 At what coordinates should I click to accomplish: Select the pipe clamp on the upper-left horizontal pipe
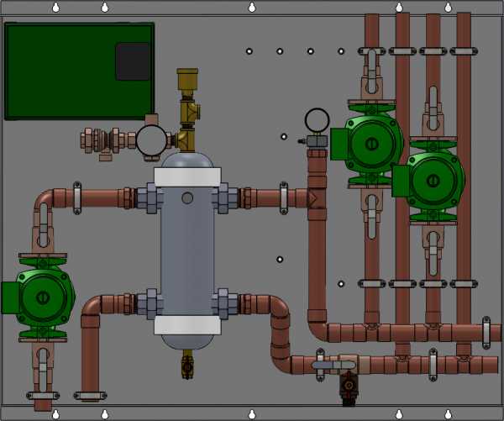(x=77, y=197)
